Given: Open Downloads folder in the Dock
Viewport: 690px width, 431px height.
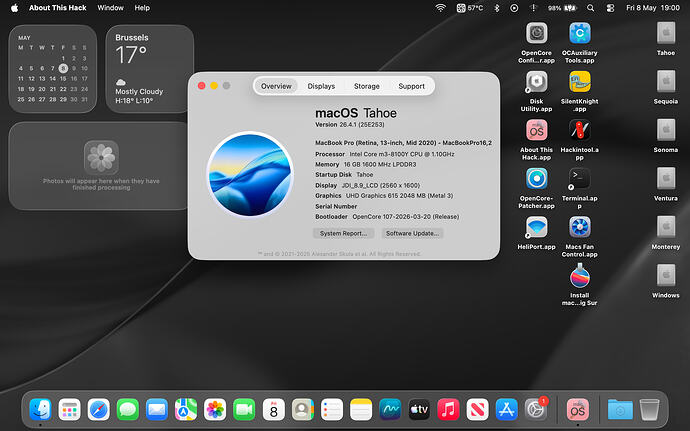Looking at the screenshot, I should (x=620, y=409).
